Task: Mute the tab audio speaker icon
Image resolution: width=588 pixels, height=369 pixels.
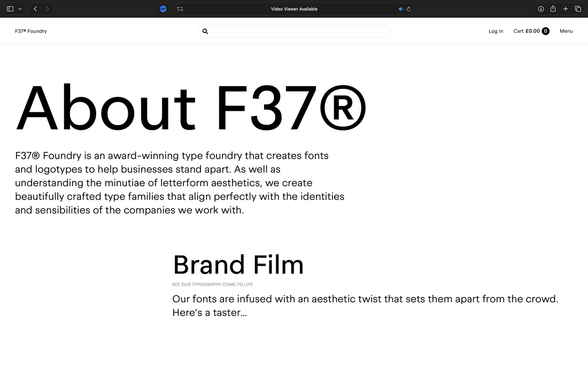Action: (401, 9)
